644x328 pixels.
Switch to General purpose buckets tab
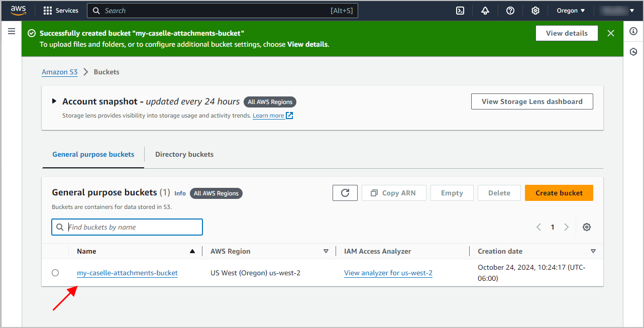93,154
